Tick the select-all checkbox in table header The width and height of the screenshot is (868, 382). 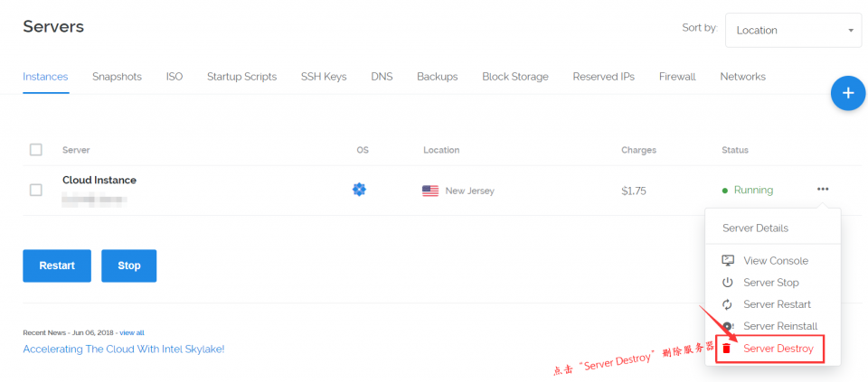[x=36, y=150]
